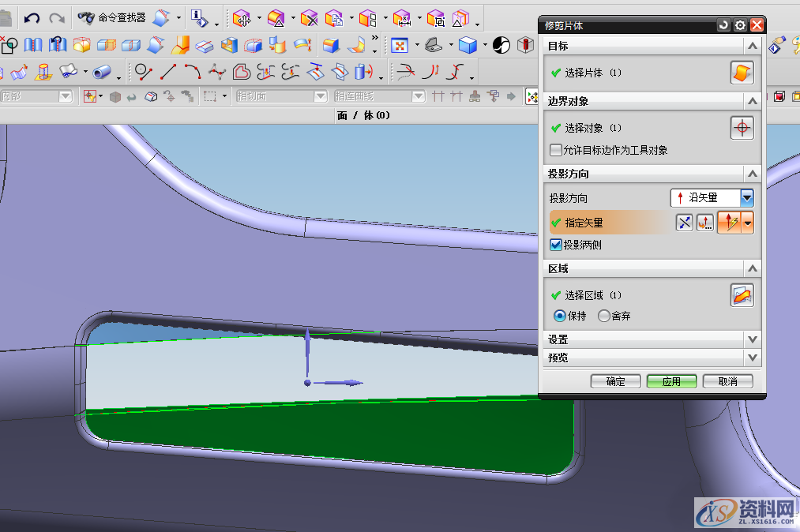Click the 应用 apply button
This screenshot has height=532, width=800.
tap(671, 381)
